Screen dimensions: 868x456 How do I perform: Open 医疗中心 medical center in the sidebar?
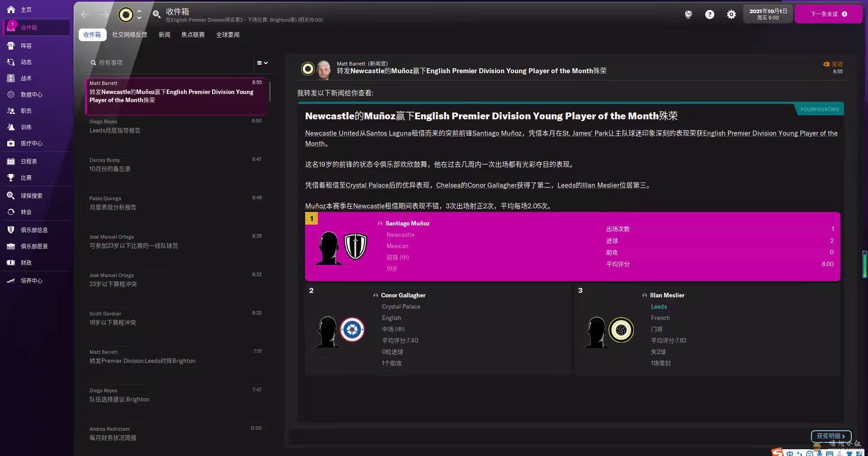(31, 143)
